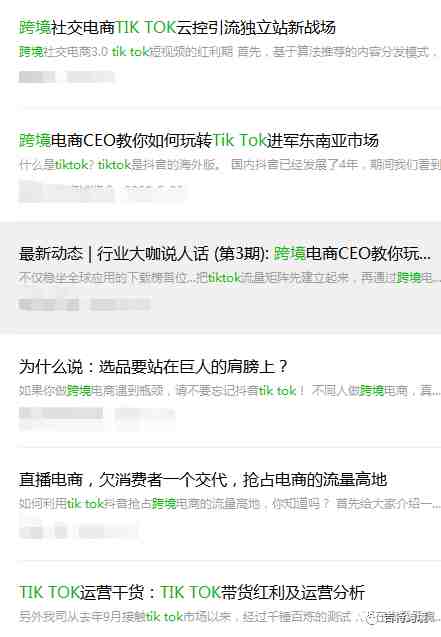Image resolution: width=441 pixels, height=637 pixels.
Task: Click the blurred source line under the first result
Action: coord(66,76)
